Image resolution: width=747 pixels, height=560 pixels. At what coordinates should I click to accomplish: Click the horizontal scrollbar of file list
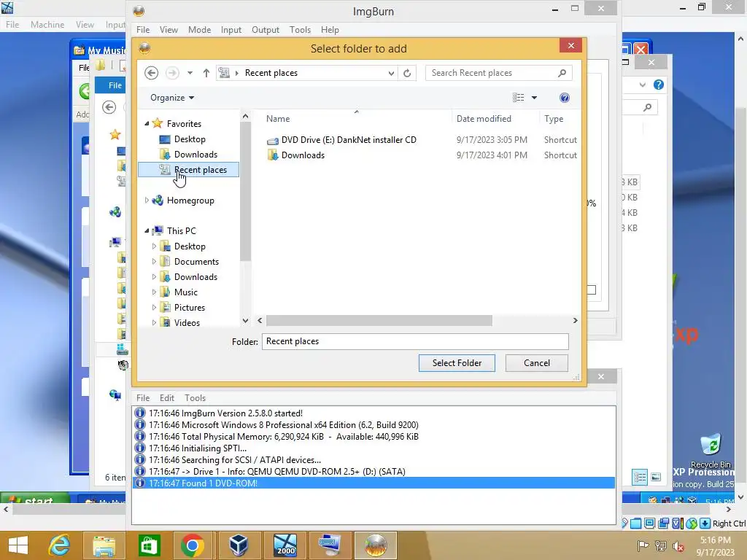click(x=379, y=321)
